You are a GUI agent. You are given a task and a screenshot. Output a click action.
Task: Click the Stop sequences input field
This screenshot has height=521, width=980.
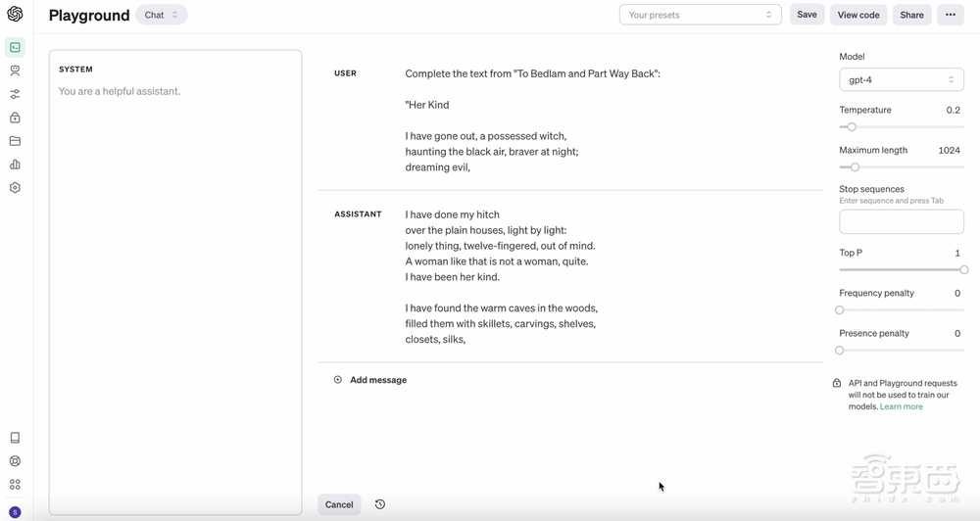pyautogui.click(x=901, y=221)
